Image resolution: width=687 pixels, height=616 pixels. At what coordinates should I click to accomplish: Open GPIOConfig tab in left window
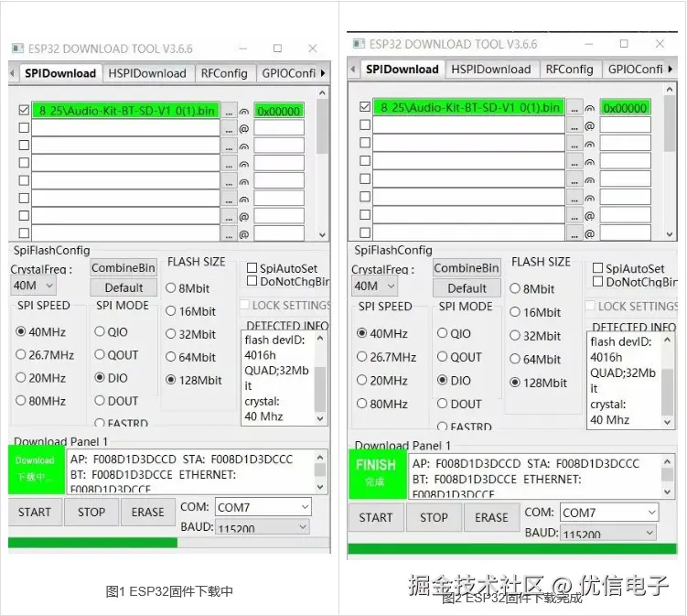(288, 73)
